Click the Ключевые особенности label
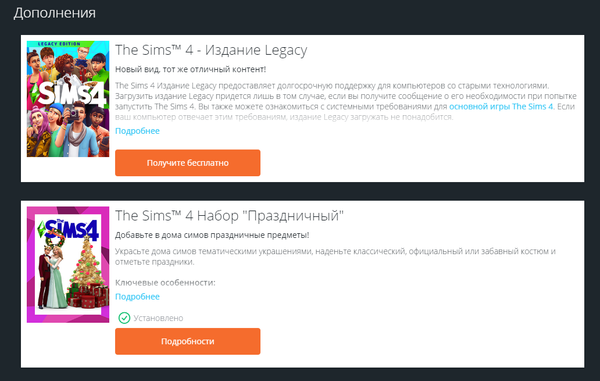The height and width of the screenshot is (381, 600). [165, 283]
